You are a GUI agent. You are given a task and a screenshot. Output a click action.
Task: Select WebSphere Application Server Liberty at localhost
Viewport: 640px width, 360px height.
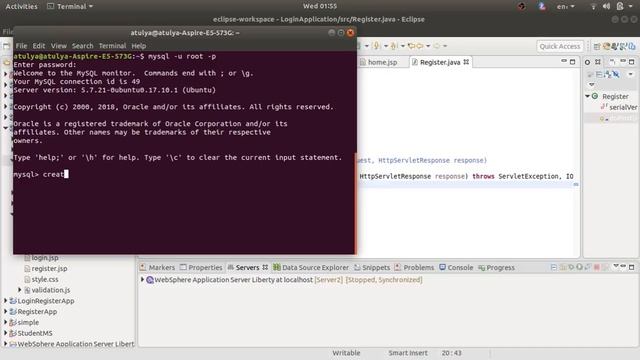[284, 280]
